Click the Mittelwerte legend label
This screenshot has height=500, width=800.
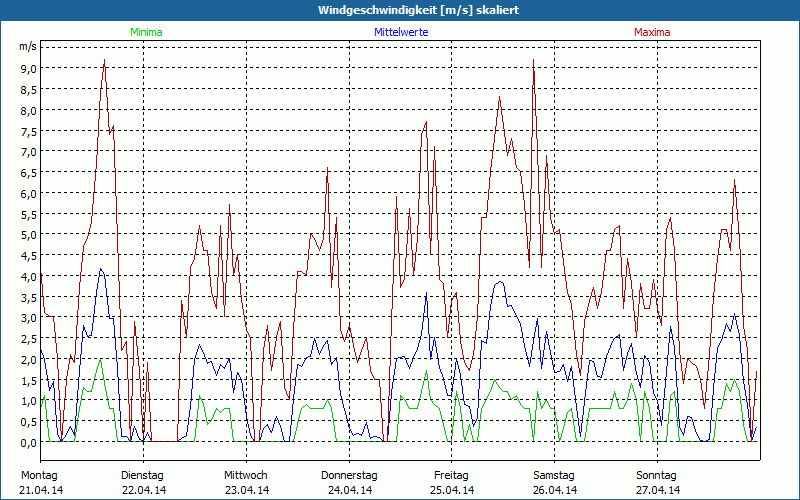point(401,32)
